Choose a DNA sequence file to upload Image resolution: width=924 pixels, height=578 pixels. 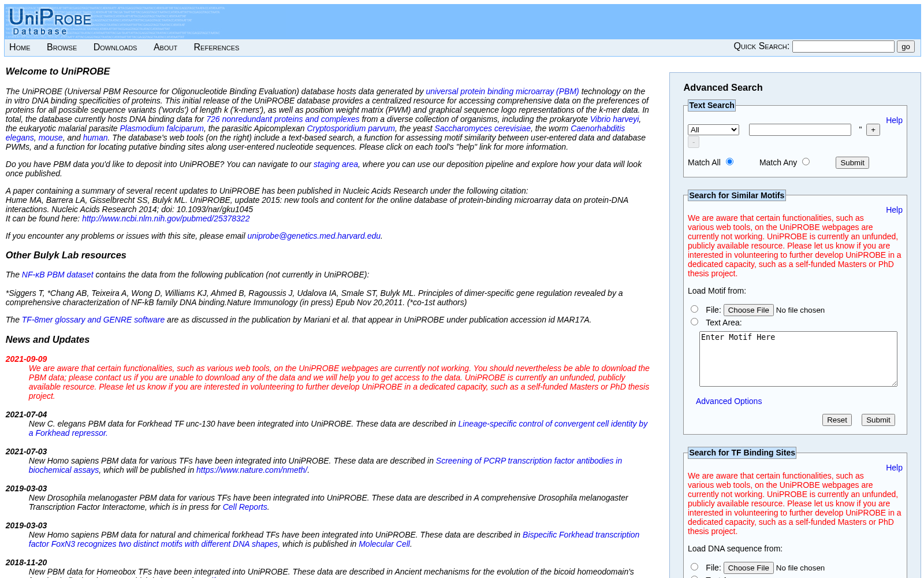point(748,568)
